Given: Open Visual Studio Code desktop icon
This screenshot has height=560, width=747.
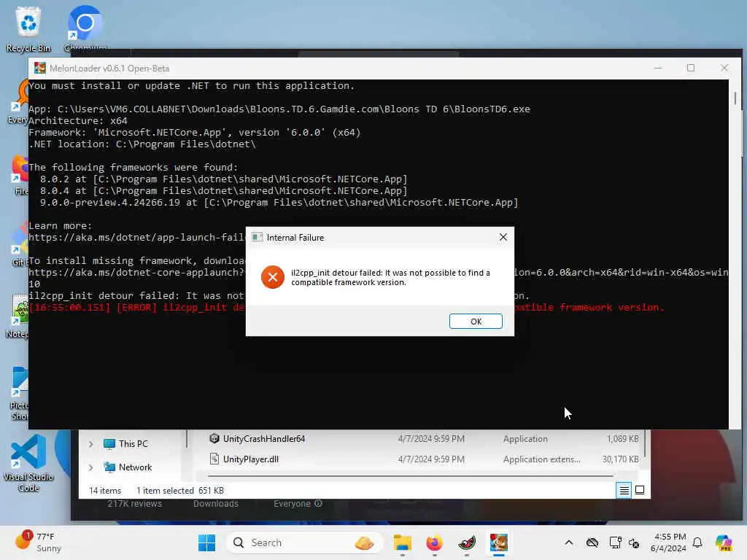Looking at the screenshot, I should pos(28,463).
